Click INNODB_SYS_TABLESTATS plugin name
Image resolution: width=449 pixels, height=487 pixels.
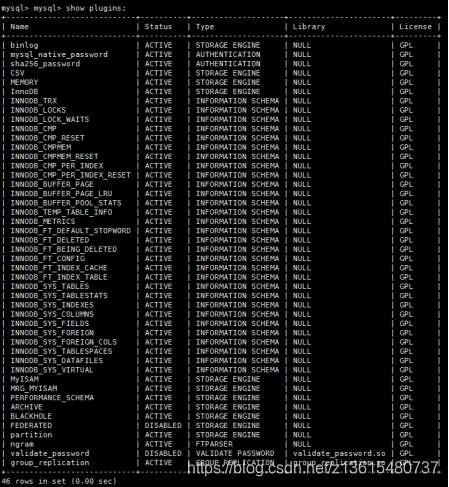click(59, 296)
